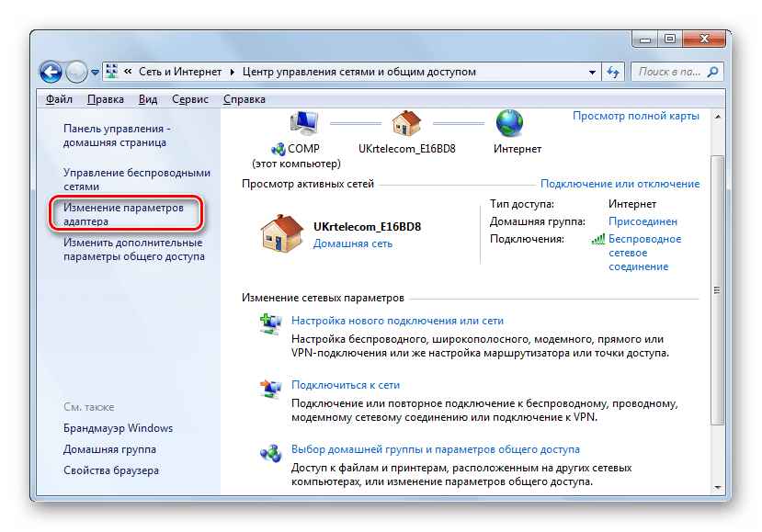Image resolution: width=762 pixels, height=532 pixels.
Task: Expand the breadcrumb overflow chevron
Action: coord(128,71)
